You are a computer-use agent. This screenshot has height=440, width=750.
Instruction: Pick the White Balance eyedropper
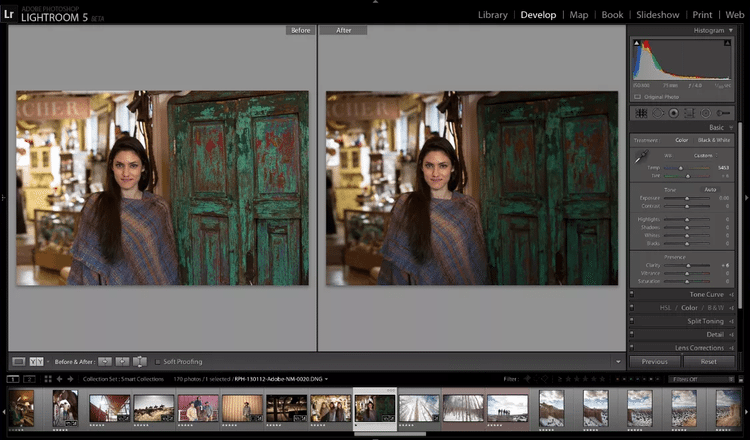click(641, 156)
